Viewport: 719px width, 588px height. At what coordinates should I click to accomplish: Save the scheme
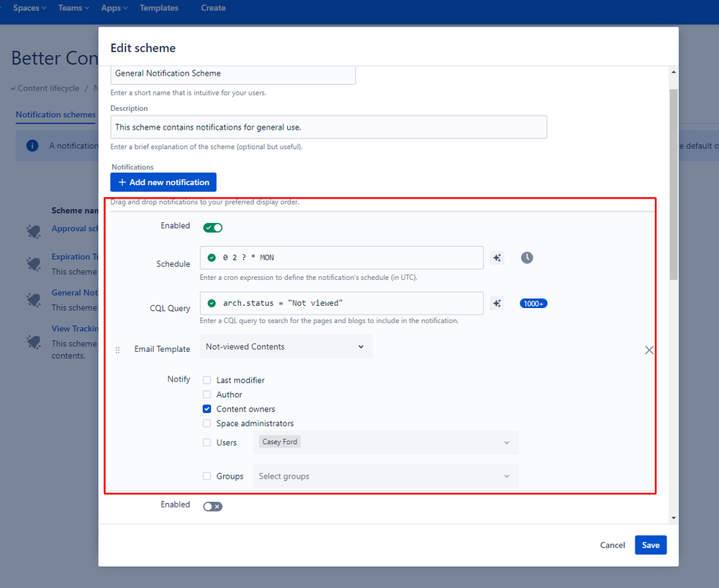[651, 545]
